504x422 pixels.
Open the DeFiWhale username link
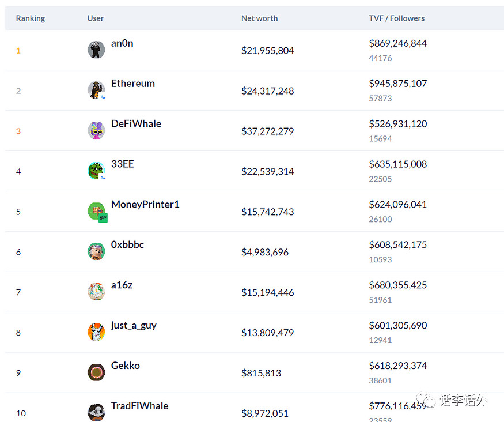click(x=136, y=124)
